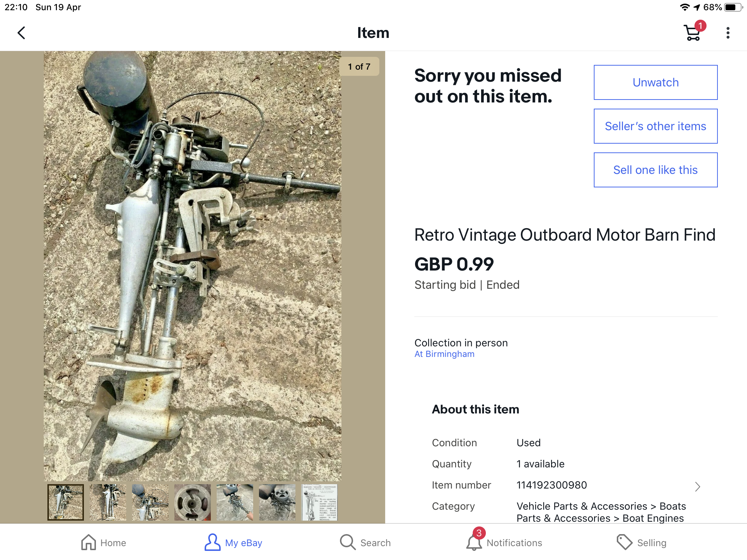Tap the Search magnifier icon
Viewport: 747px width, 560px height.
348,542
